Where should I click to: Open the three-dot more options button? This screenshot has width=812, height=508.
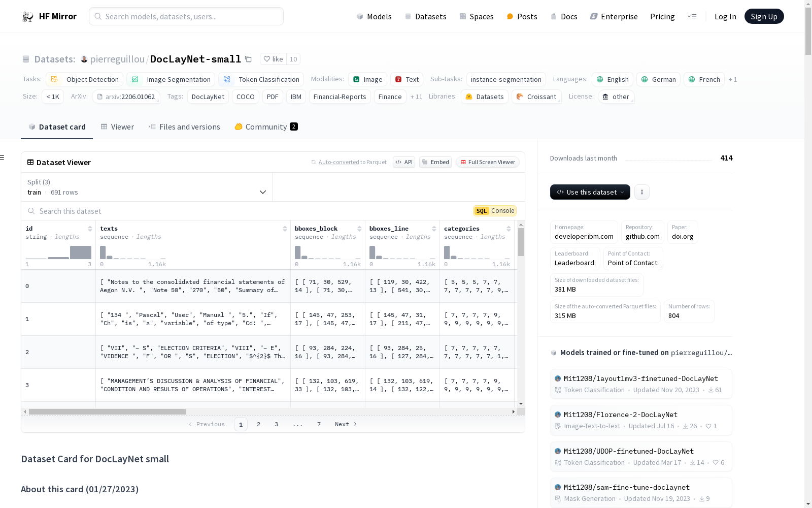(x=642, y=192)
